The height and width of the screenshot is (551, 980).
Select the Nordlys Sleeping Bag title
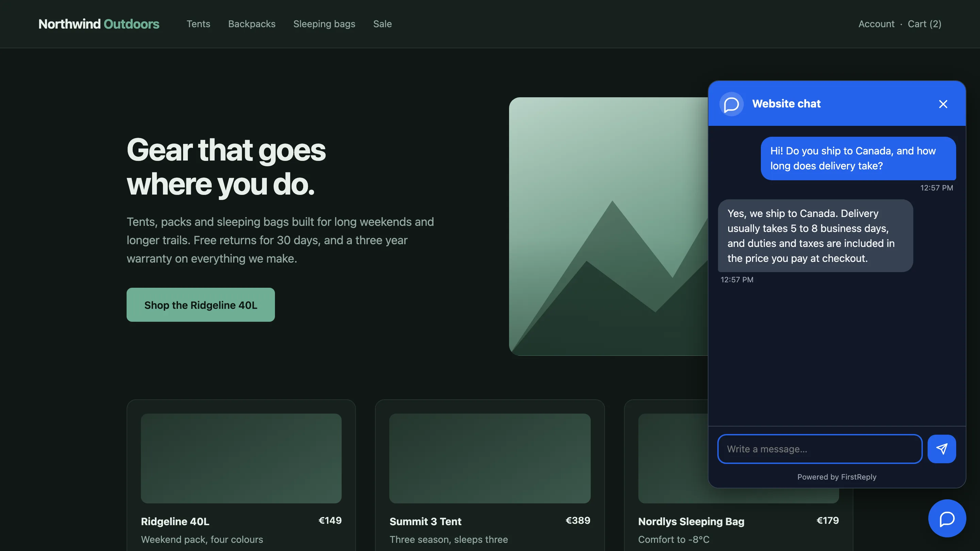coord(691,521)
